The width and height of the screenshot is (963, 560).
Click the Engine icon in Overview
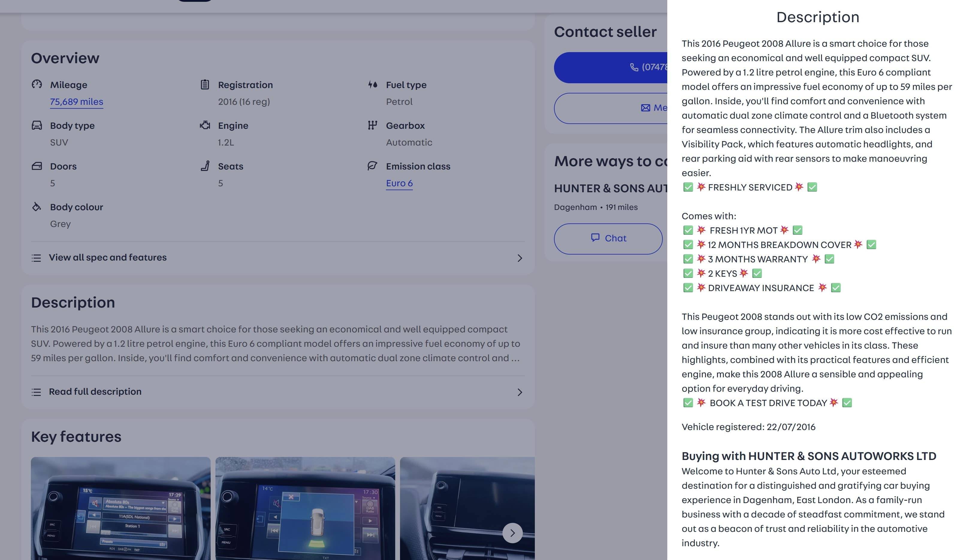point(205,125)
